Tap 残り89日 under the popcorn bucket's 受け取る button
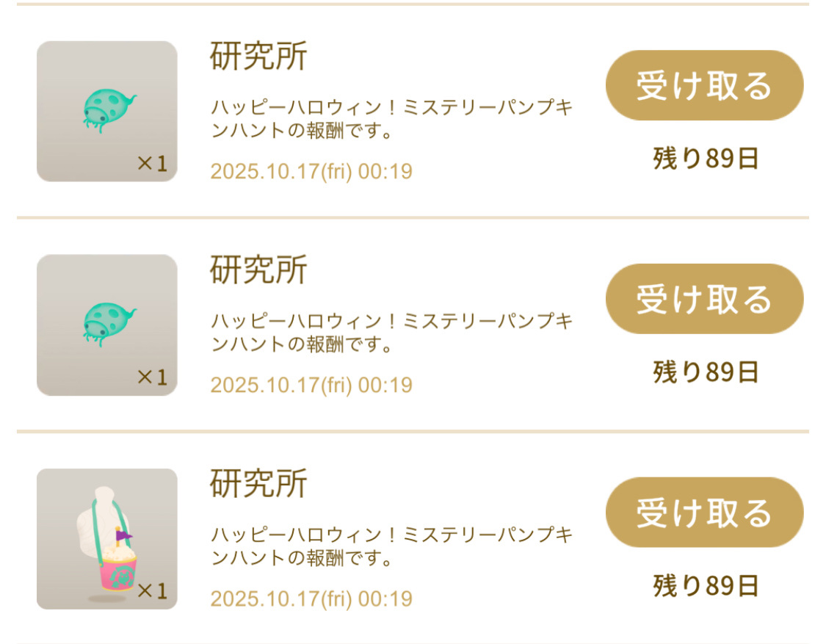826x644 pixels. pos(705,586)
